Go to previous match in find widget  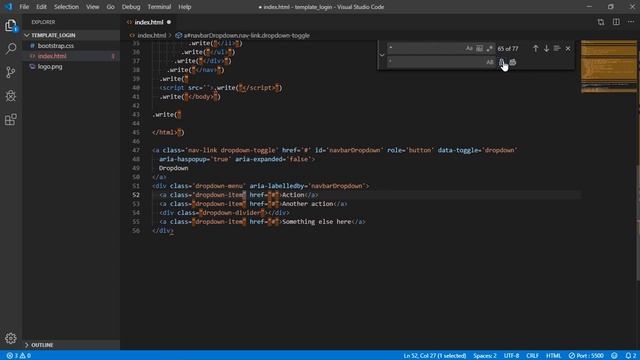pos(536,49)
